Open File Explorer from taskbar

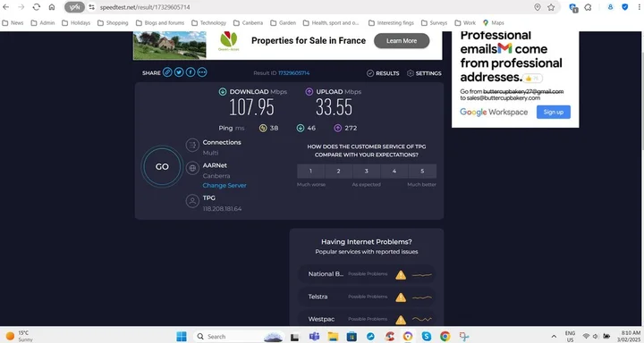pyautogui.click(x=333, y=337)
